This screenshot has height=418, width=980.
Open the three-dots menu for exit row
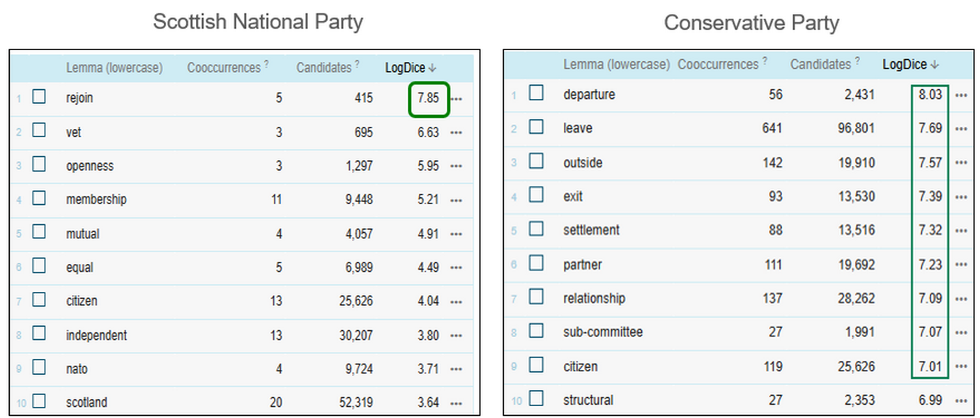pyautogui.click(x=961, y=197)
